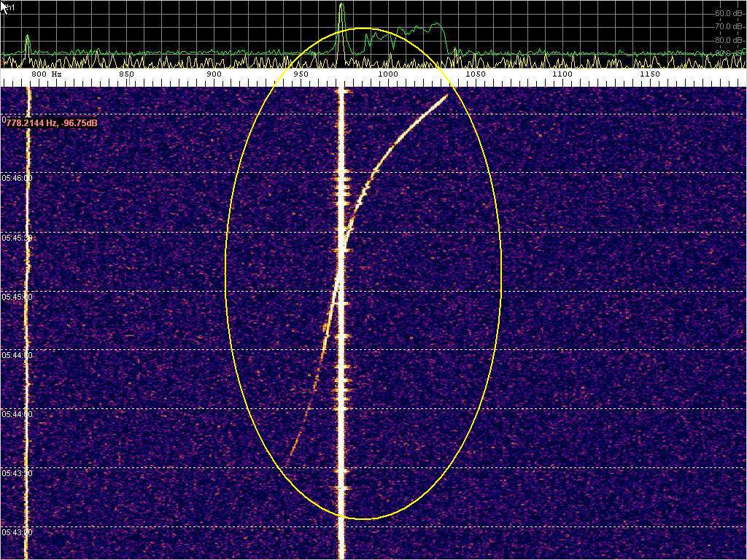Click the 60.0 dB amplitude scale label
The width and height of the screenshot is (747, 560).
pos(729,13)
